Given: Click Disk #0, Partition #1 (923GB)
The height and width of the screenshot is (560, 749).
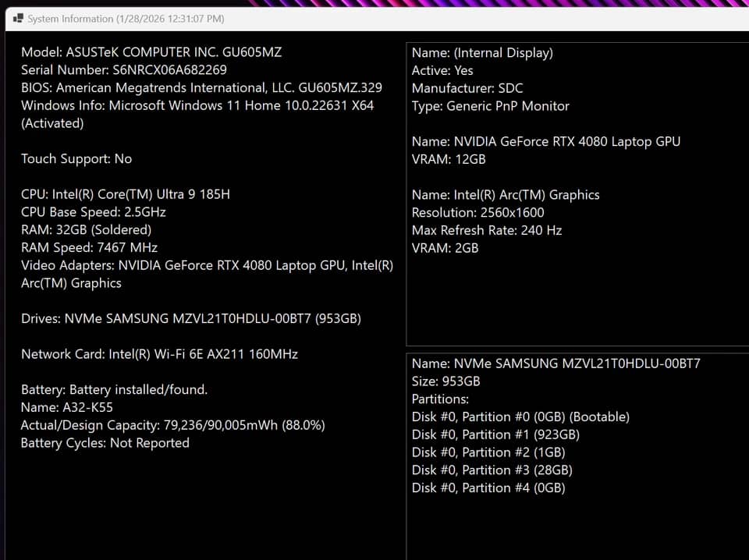Looking at the screenshot, I should [495, 434].
